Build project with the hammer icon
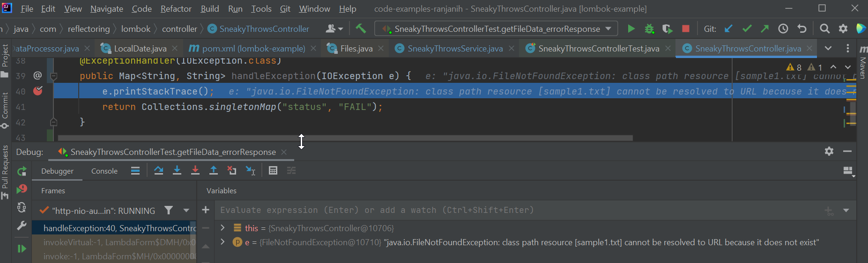 point(361,29)
